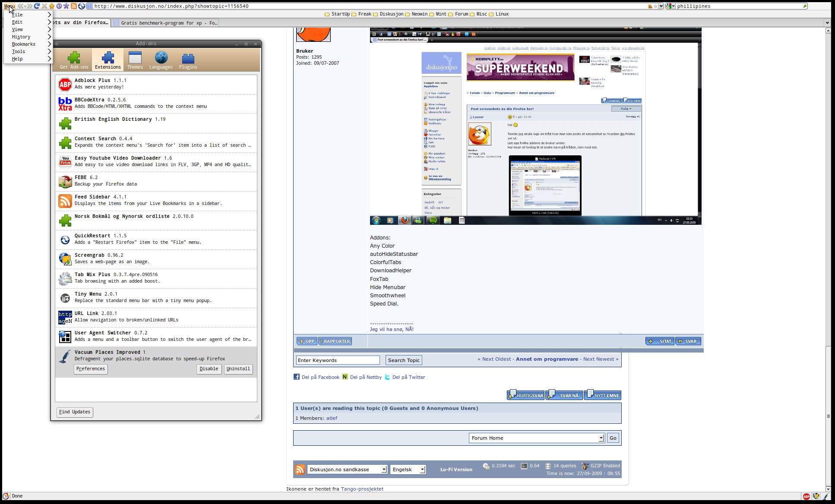
Task: Select the Adblock Plus extension row
Action: click(x=156, y=84)
